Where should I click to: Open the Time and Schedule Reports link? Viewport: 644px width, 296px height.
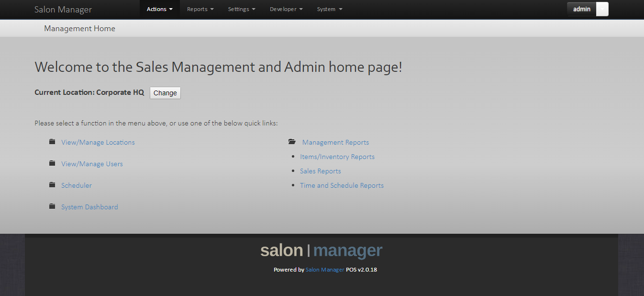(342, 185)
